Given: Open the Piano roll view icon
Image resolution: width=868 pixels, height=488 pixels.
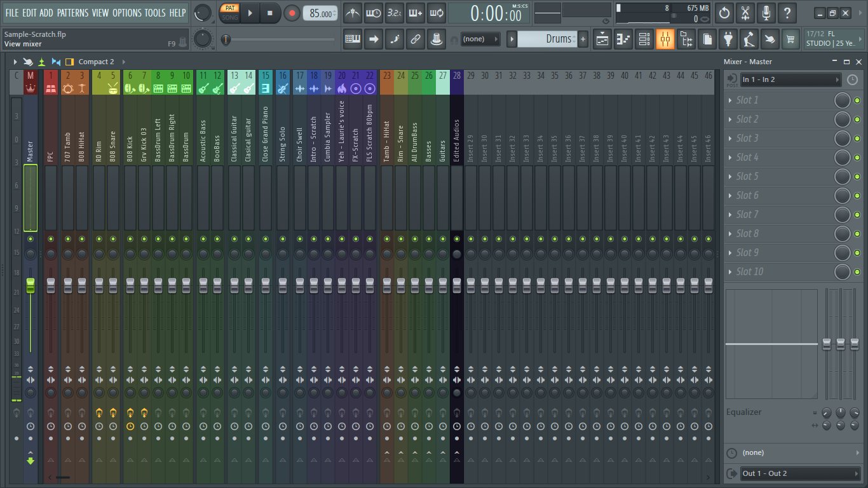Looking at the screenshot, I should pos(623,39).
